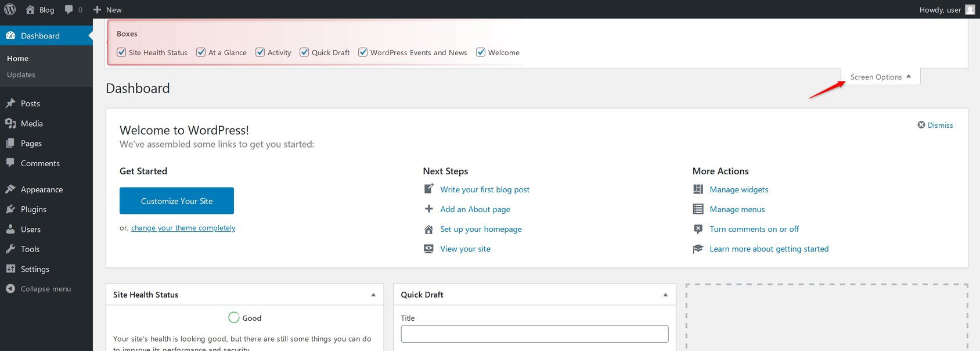The image size is (980, 351).
Task: Disable the WordPress Events and News checkbox
Action: point(363,52)
